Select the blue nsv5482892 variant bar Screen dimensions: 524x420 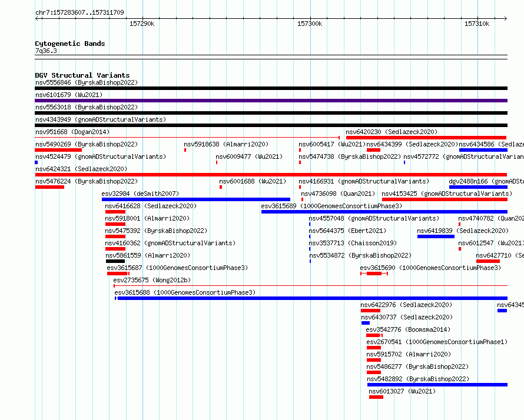click(437, 385)
